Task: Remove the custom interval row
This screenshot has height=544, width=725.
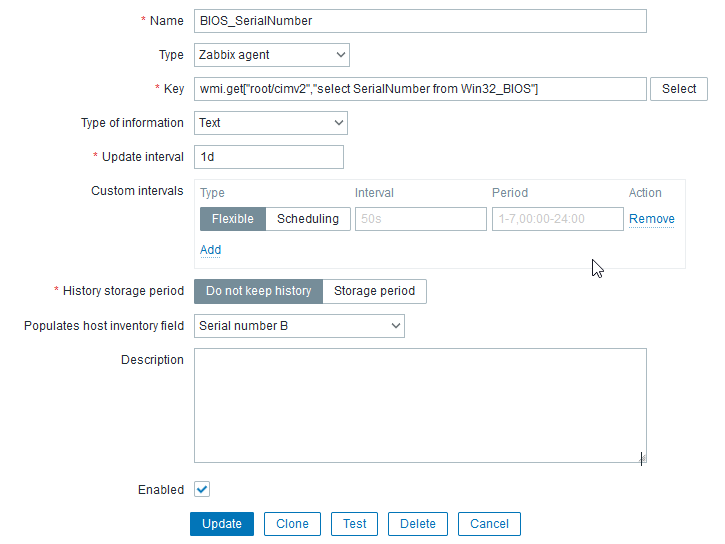Action: [x=651, y=219]
